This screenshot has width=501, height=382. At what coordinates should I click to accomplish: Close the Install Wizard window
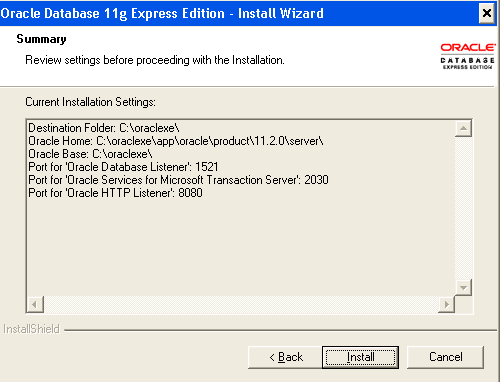[487, 13]
